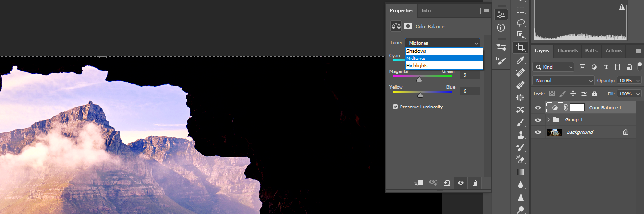Toggle filter for adjustment layers
644x214 pixels.
coord(594,67)
